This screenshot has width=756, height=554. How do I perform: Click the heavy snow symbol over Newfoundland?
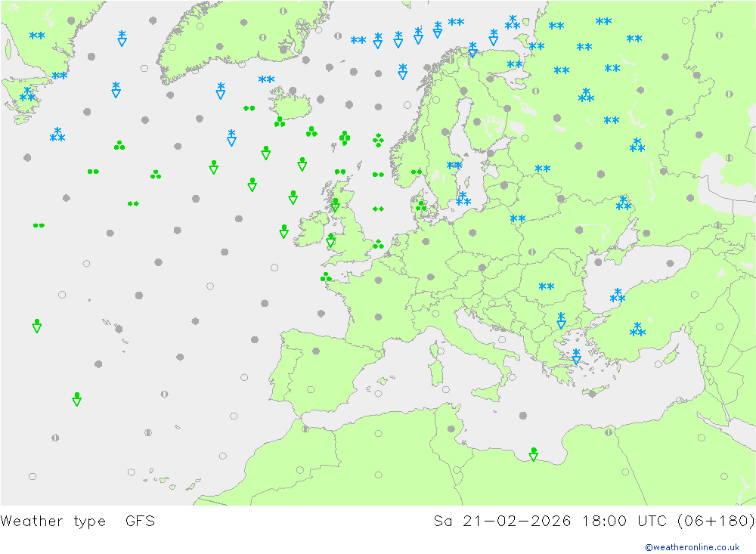click(27, 94)
